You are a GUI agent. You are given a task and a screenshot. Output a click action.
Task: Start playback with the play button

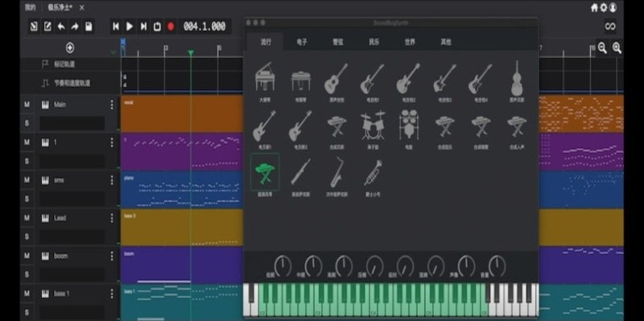tap(130, 27)
